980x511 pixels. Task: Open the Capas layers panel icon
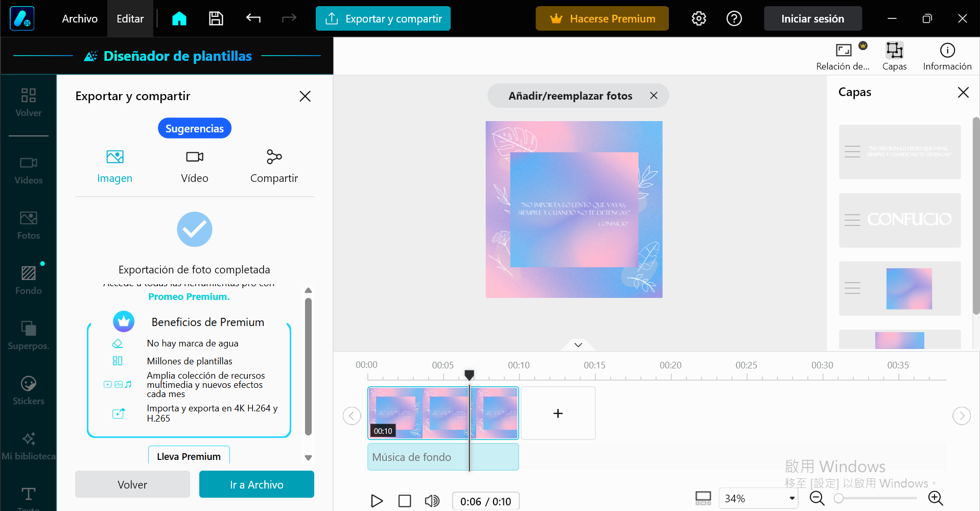coord(894,56)
